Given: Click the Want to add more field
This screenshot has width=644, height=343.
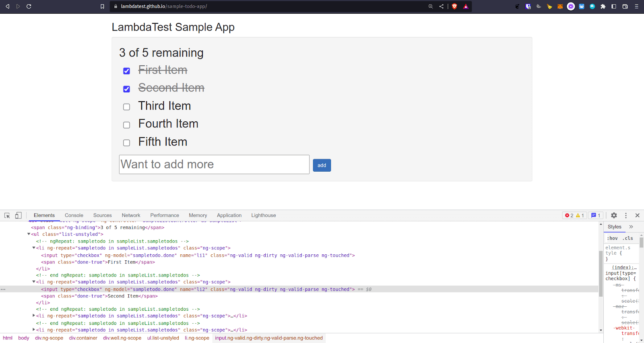Looking at the screenshot, I should [x=214, y=164].
